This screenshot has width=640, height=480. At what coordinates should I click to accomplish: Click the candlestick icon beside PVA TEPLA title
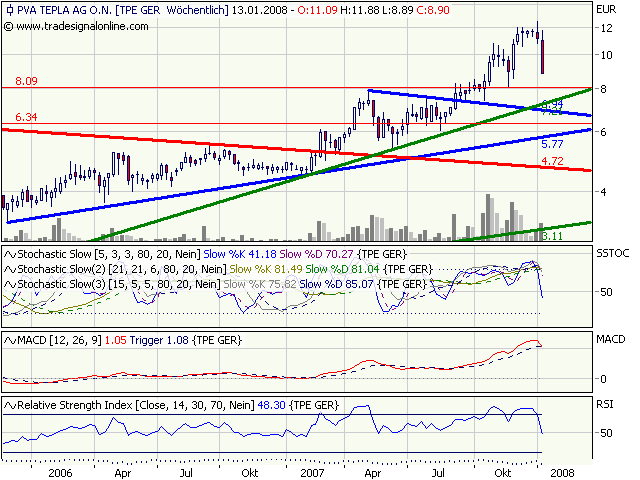(9, 10)
